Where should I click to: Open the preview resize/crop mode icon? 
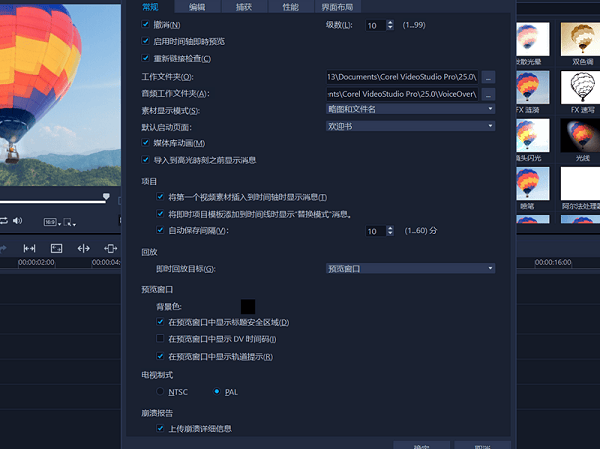(69, 222)
